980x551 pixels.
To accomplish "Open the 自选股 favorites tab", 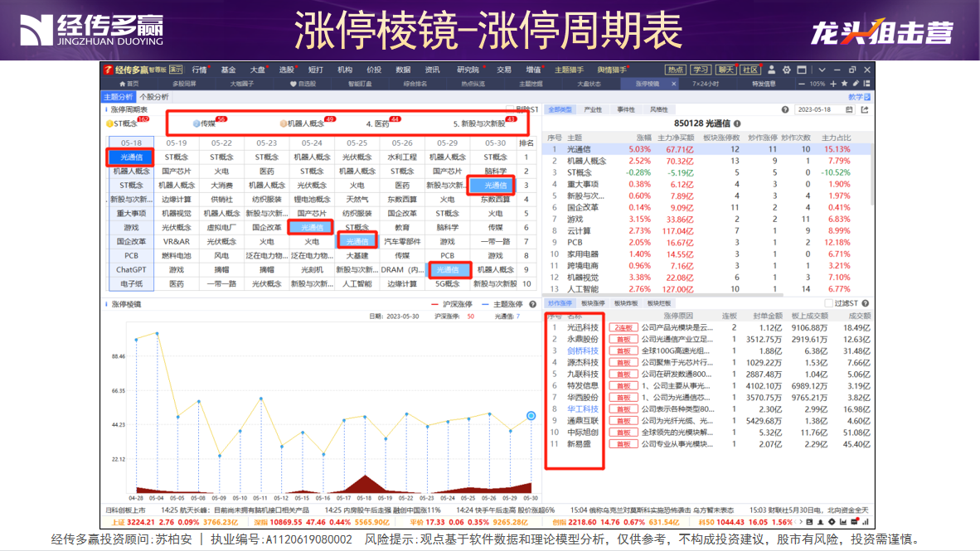I will (303, 83).
